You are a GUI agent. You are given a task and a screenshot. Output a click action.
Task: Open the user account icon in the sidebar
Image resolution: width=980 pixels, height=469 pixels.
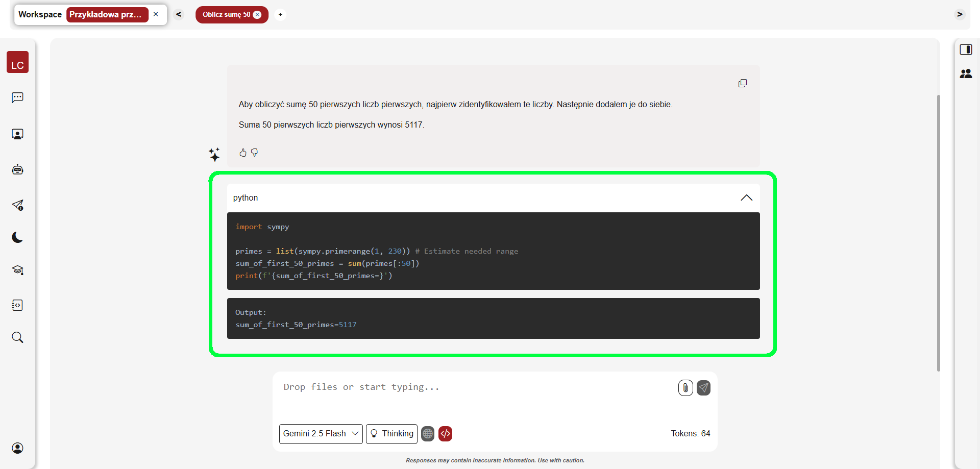pos(17,448)
